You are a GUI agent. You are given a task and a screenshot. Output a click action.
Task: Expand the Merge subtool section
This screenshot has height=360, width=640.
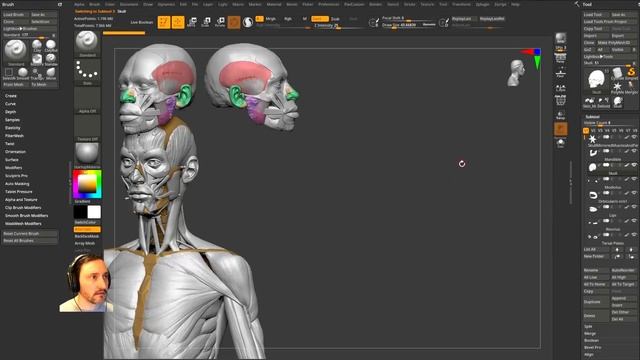(590, 333)
